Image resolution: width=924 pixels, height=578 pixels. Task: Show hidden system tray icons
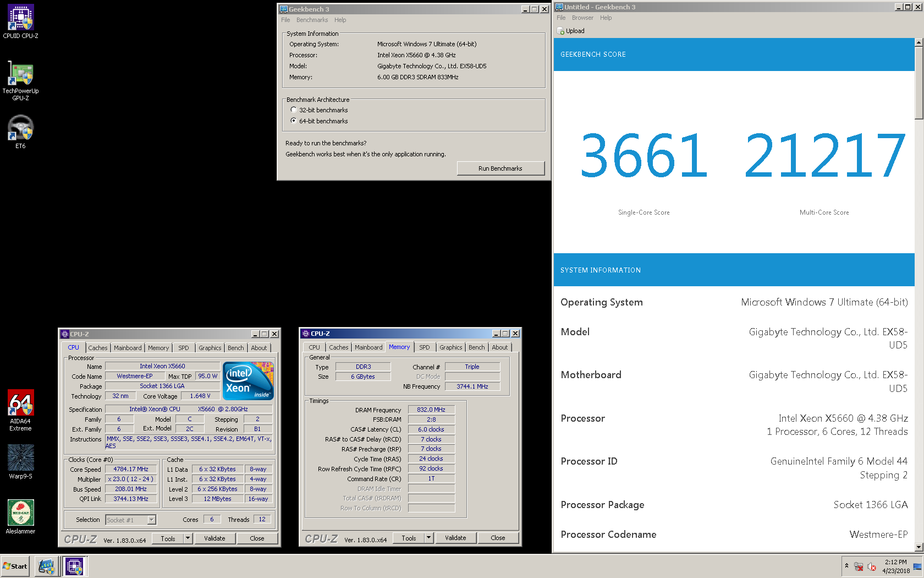pos(846,566)
